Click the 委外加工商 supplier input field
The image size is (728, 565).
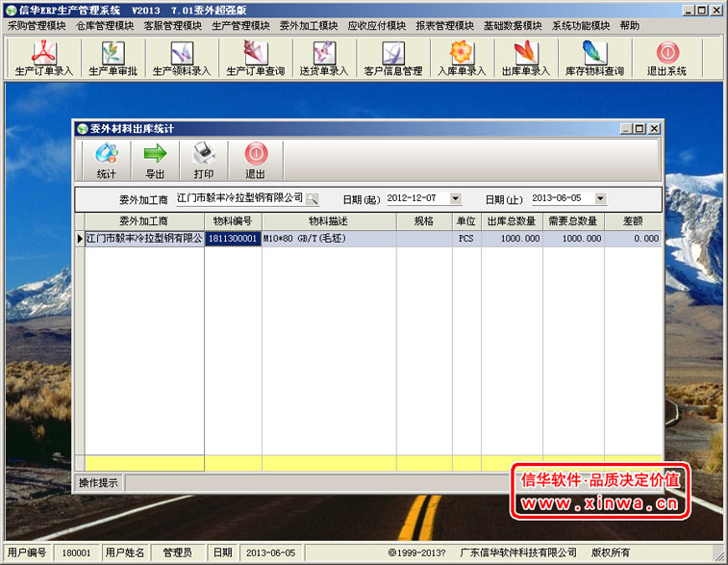point(240,198)
